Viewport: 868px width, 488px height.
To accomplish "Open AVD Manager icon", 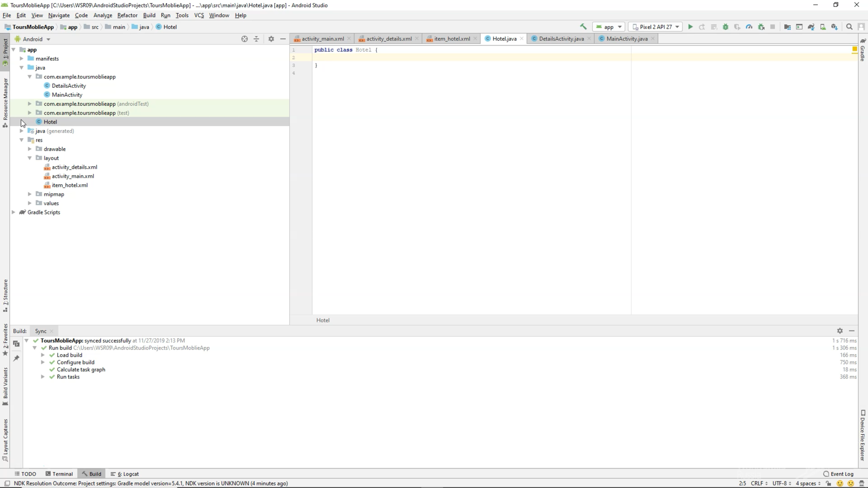I will coord(823,27).
